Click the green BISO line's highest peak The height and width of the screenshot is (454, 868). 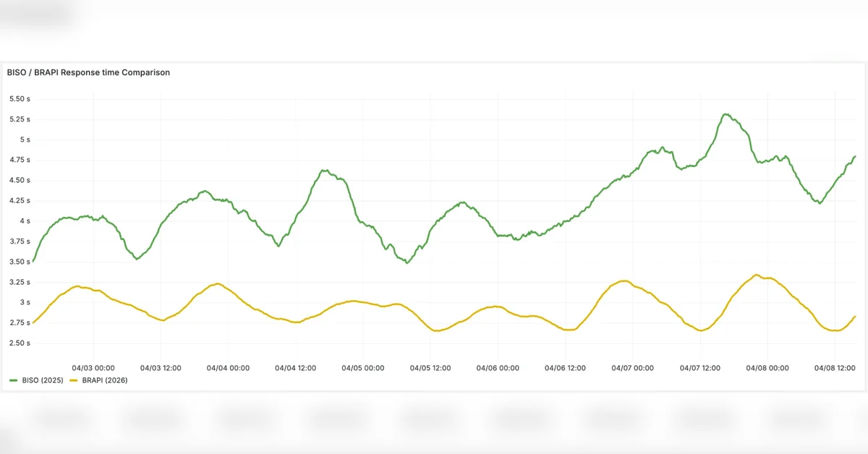[726, 114]
